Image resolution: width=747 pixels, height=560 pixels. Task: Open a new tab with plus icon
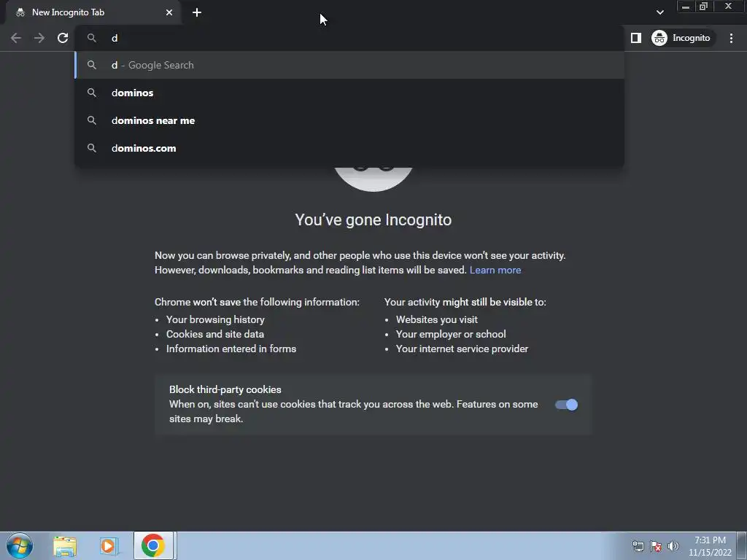click(x=197, y=12)
